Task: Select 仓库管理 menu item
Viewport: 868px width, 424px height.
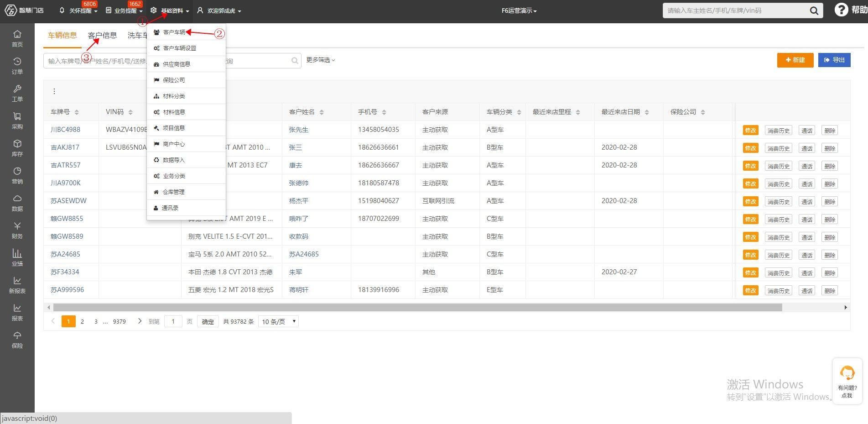Action: 186,192
